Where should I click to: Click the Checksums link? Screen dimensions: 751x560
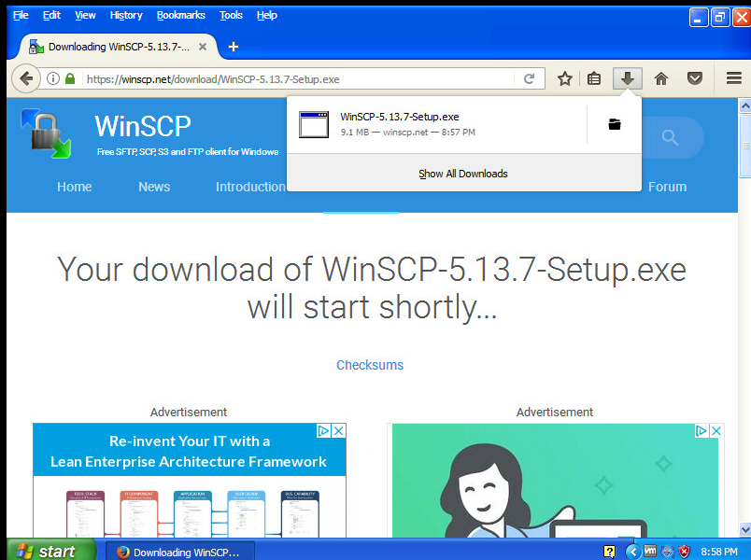pyautogui.click(x=370, y=365)
